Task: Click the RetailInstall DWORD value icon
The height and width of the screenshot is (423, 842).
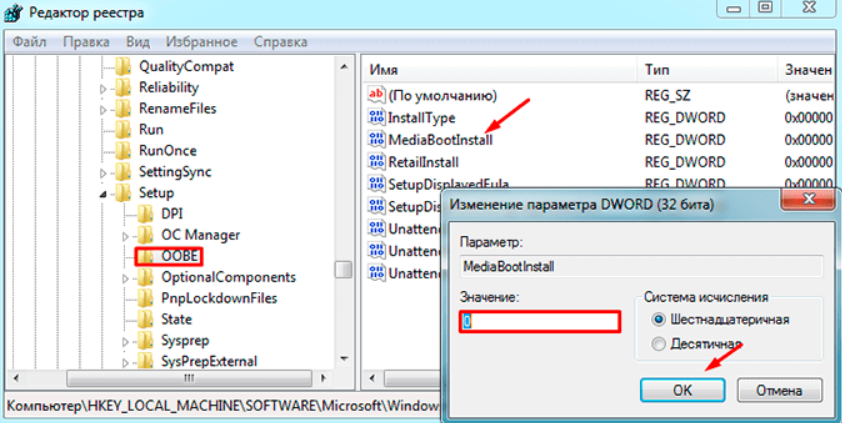Action: point(377,162)
